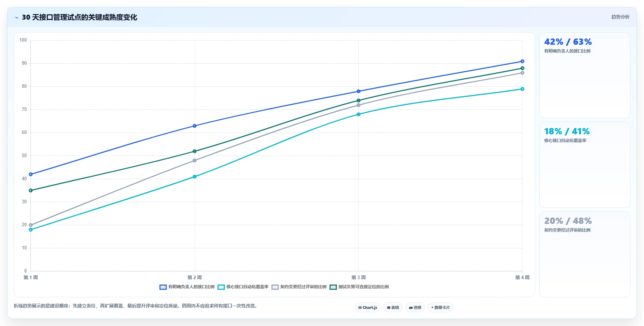The height and width of the screenshot is (326, 644).
Task: Click the 50 y-axis label
Action: (x=24, y=156)
